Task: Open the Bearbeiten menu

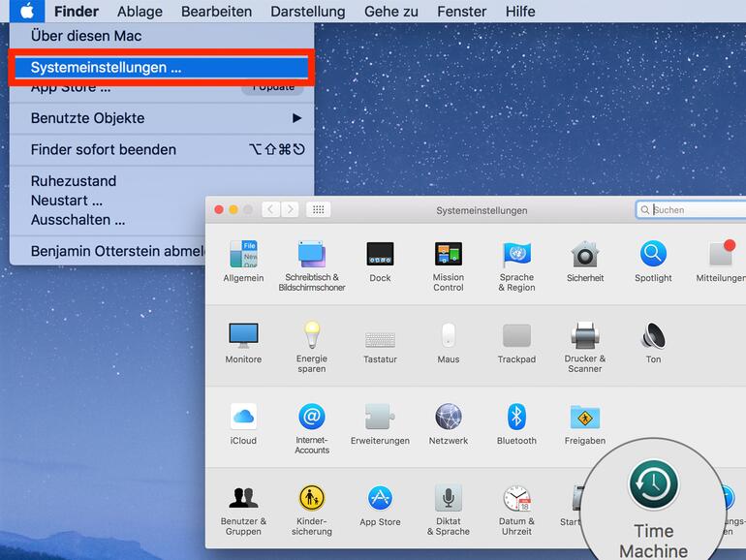Action: pos(216,11)
